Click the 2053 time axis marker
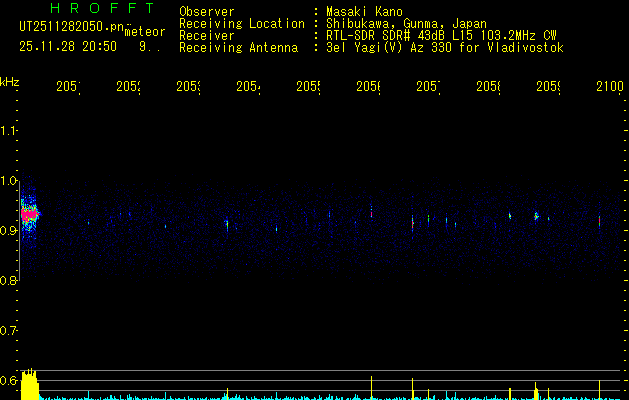 click(x=189, y=87)
